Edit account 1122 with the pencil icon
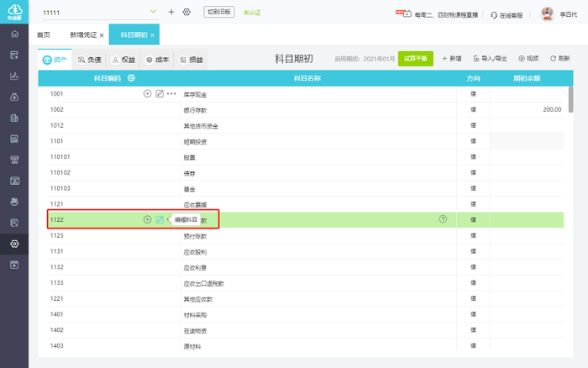The height and width of the screenshot is (368, 588). coord(160,219)
